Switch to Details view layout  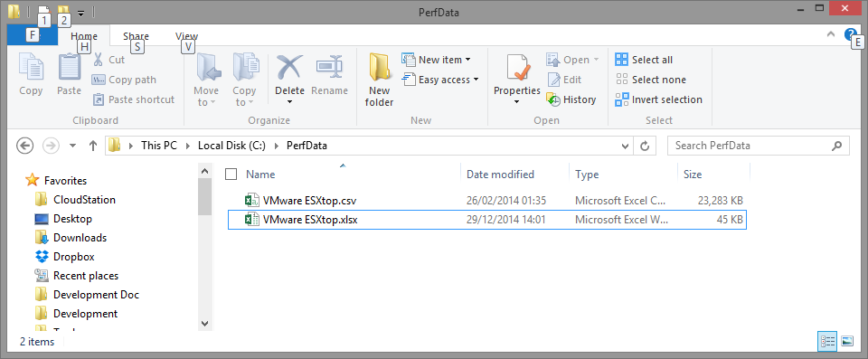(827, 341)
